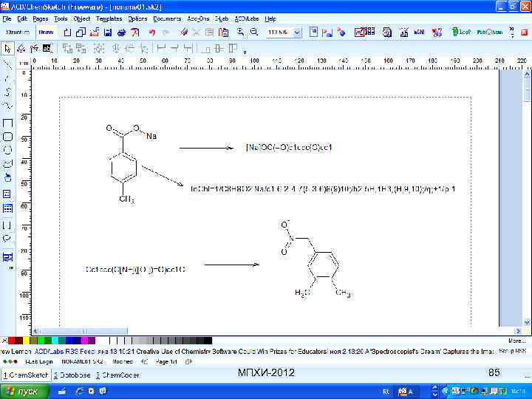Pick the yellow color swatch
The image size is (532, 399).
click(x=26, y=341)
